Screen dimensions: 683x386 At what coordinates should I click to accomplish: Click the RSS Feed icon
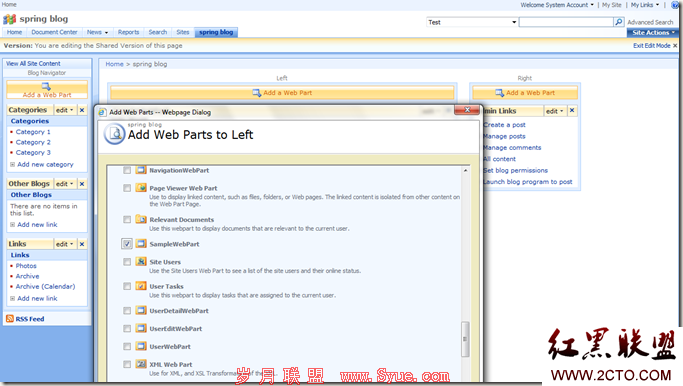click(x=10, y=319)
